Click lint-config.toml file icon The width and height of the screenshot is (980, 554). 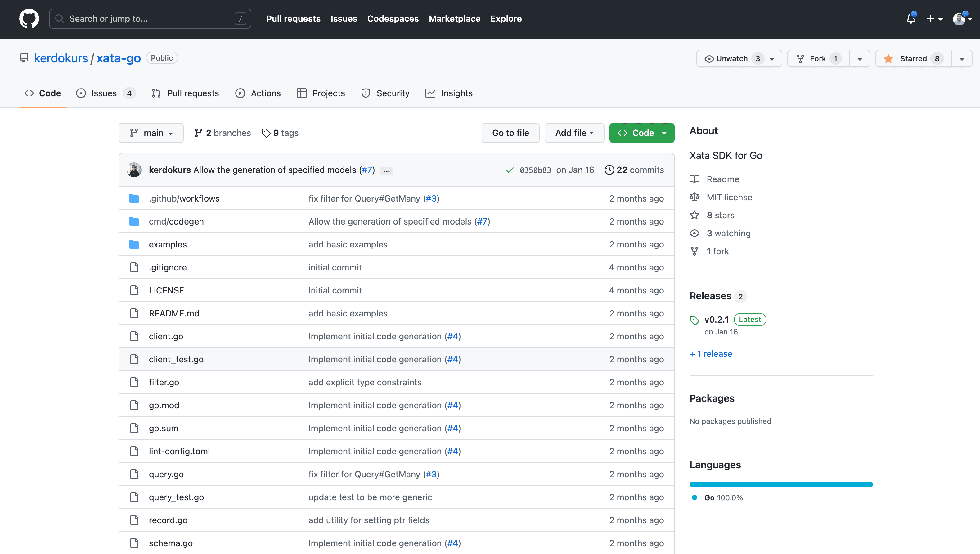pos(134,451)
